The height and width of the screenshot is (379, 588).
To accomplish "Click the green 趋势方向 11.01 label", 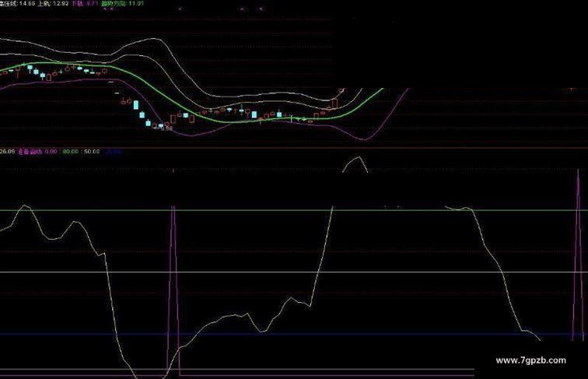I will (x=122, y=3).
